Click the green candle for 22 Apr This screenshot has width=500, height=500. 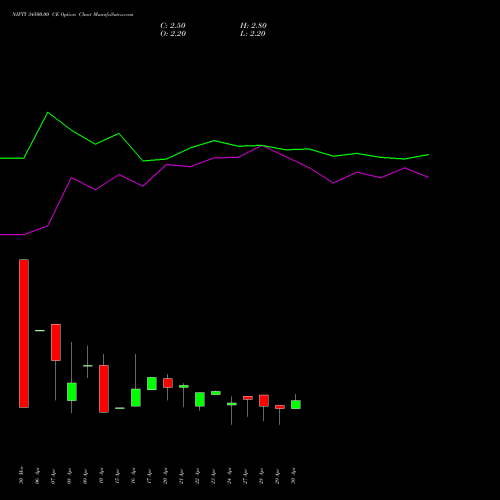coord(200,399)
